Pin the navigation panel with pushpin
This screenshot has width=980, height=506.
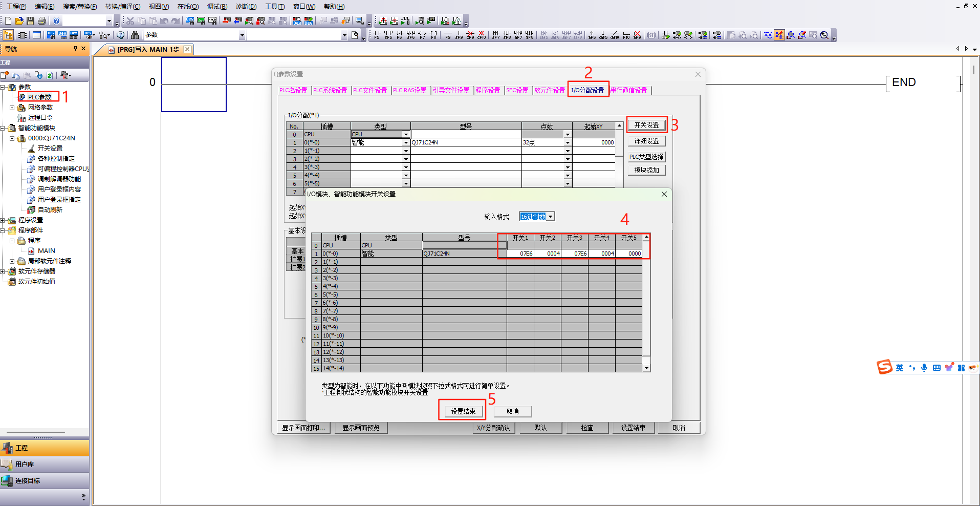coord(75,49)
